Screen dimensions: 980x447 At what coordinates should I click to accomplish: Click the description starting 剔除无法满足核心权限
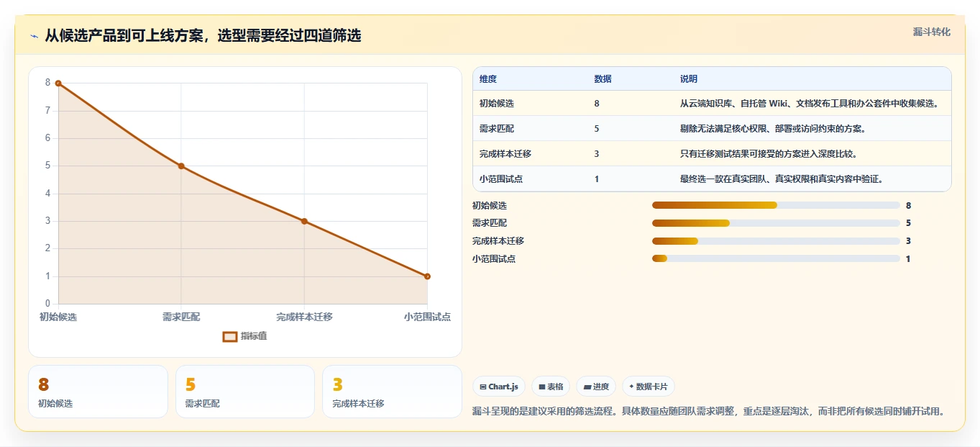773,129
